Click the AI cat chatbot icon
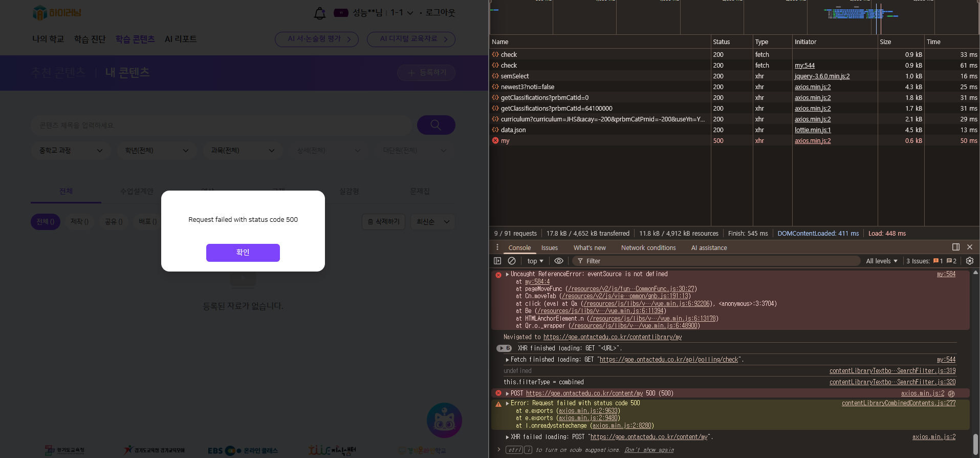Viewport: 980px width, 458px height. (x=444, y=420)
